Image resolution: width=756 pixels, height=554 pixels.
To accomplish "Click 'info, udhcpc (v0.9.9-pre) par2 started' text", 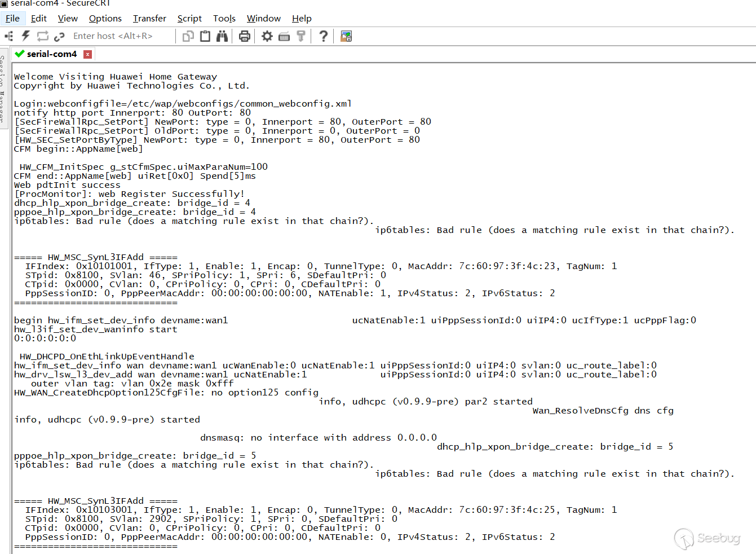I will click(x=426, y=402).
